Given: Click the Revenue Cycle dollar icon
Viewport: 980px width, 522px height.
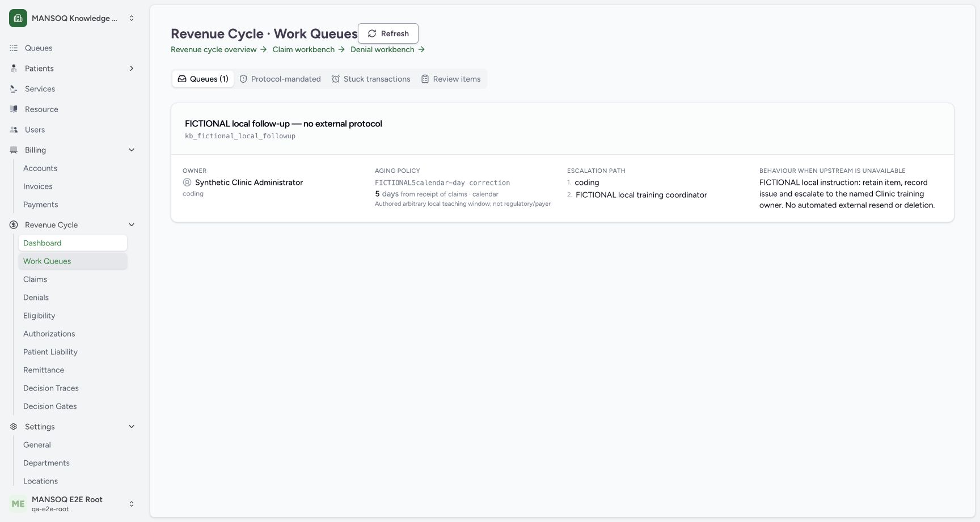Looking at the screenshot, I should pyautogui.click(x=14, y=225).
